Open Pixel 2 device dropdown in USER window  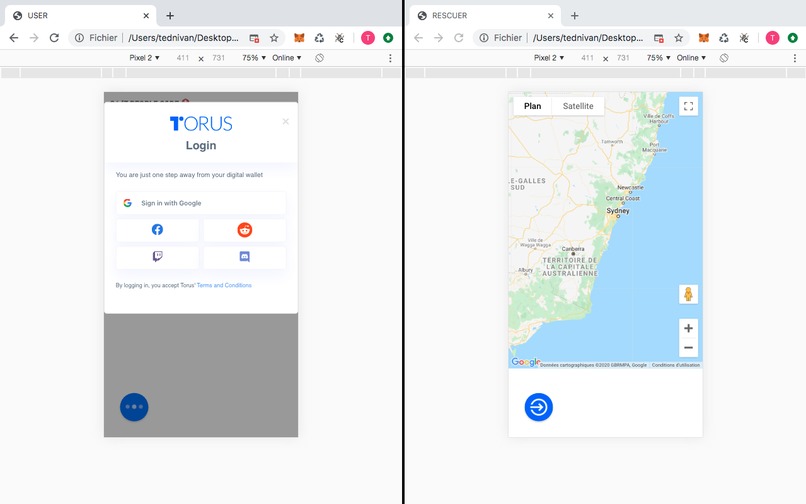coord(144,58)
